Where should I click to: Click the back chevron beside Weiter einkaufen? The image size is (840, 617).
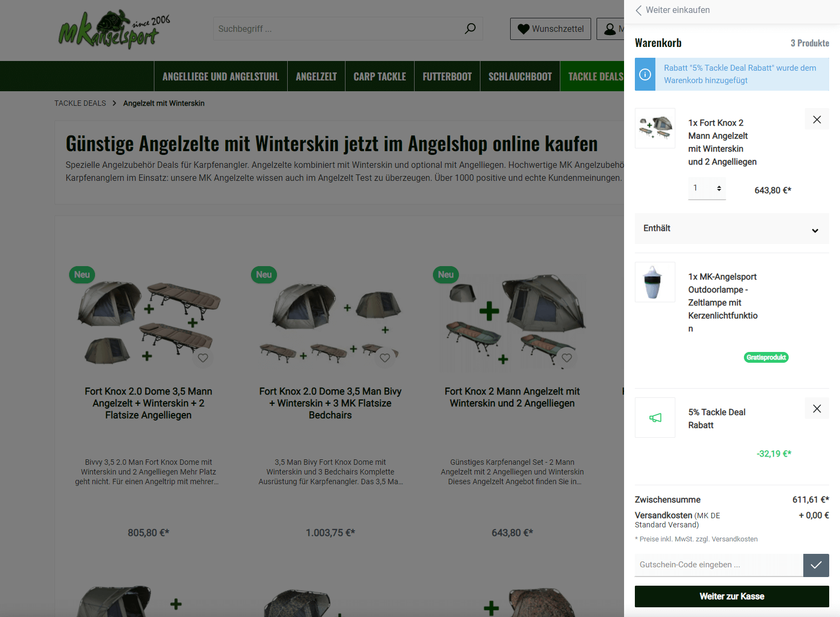click(x=639, y=10)
